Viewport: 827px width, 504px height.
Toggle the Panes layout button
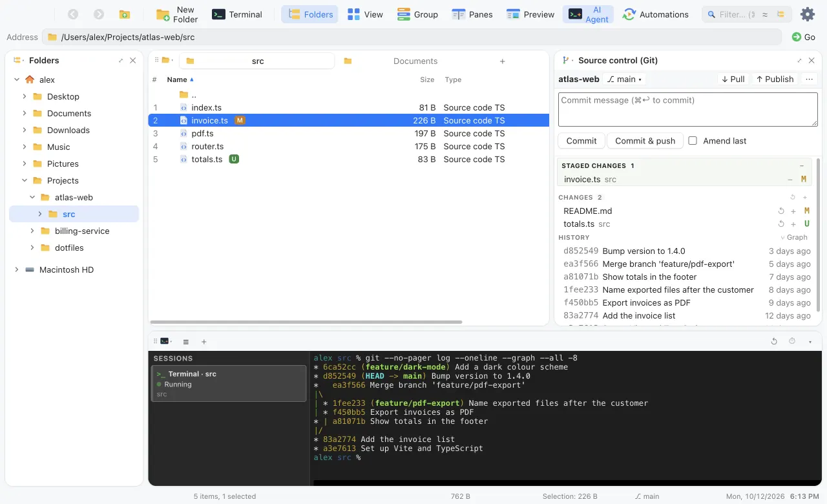(472, 14)
